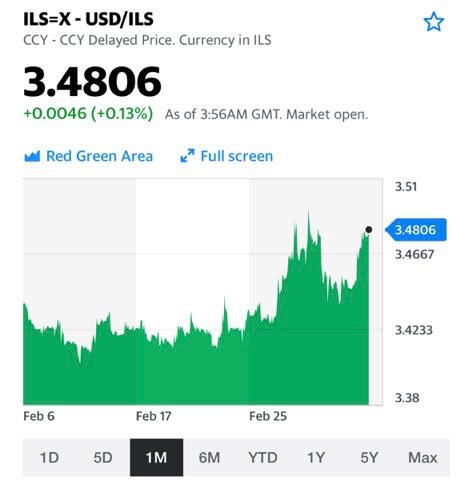Viewport: 473px width, 491px height.
Task: Click the Feb 25 axis date label
Action: [268, 416]
